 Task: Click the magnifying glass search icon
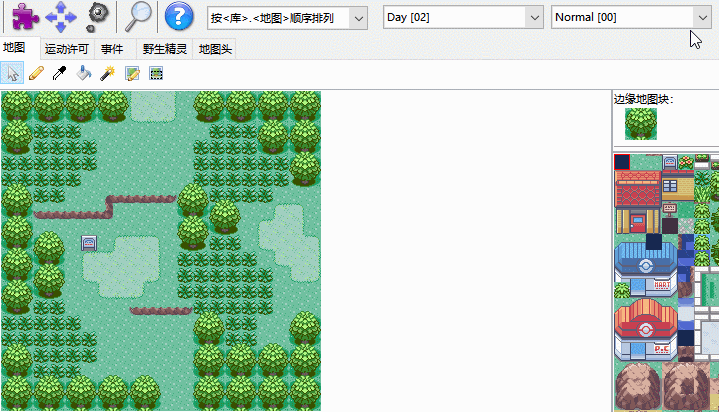(138, 17)
